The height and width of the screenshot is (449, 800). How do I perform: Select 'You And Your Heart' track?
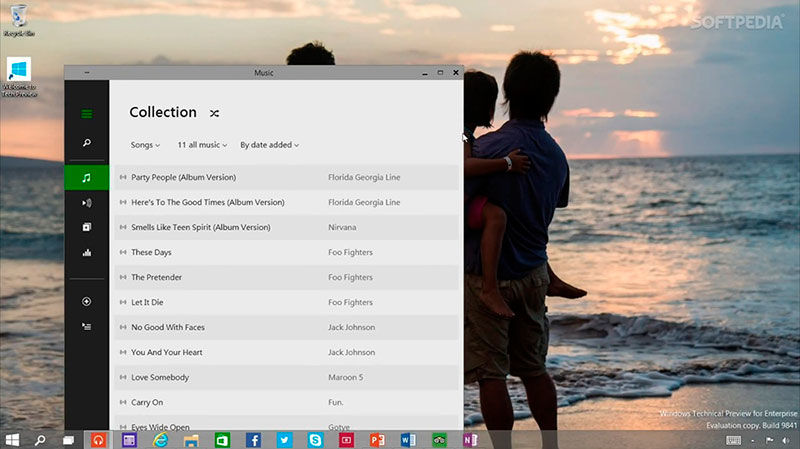[167, 352]
